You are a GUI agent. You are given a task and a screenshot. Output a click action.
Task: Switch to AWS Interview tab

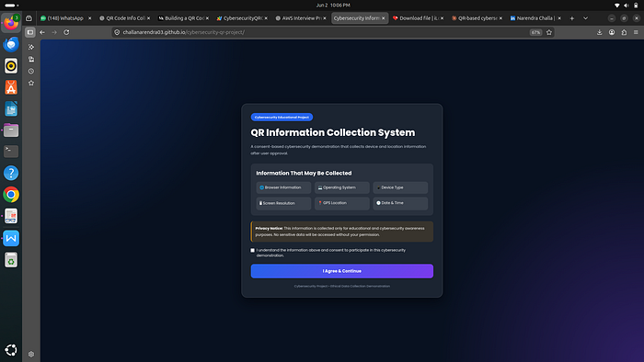301,18
